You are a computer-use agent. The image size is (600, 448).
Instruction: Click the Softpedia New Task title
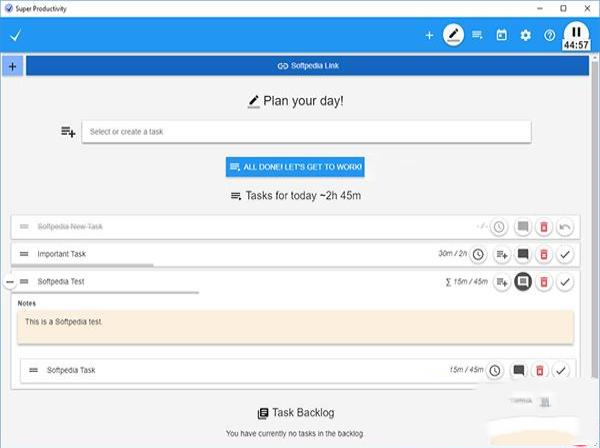[x=70, y=226]
